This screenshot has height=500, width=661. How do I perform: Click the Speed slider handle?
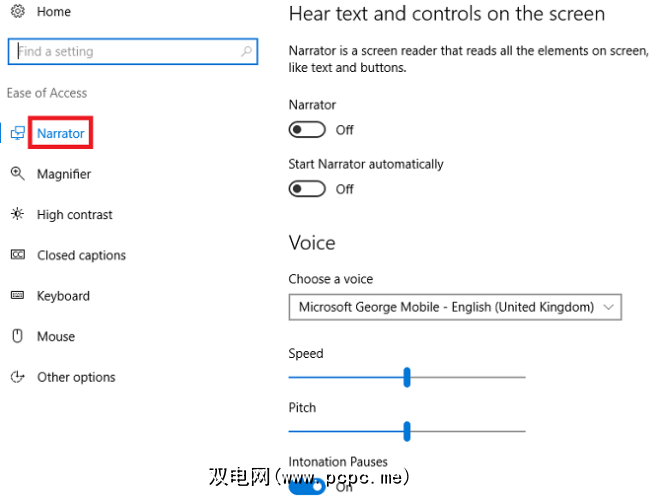point(407,377)
